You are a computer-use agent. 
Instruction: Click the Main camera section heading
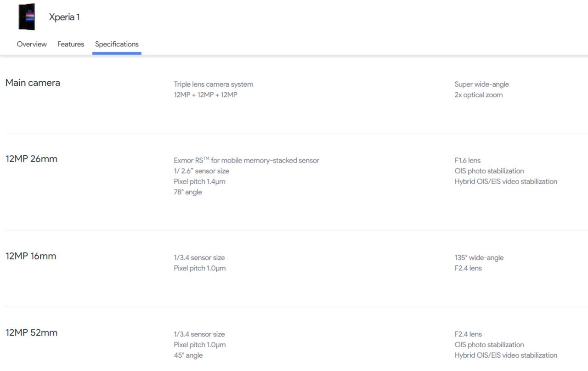click(x=33, y=83)
